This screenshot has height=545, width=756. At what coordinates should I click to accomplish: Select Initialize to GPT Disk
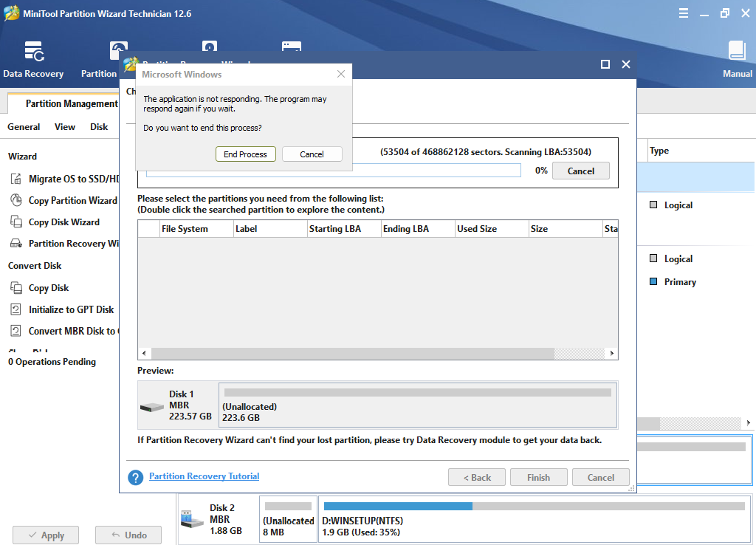coord(62,309)
